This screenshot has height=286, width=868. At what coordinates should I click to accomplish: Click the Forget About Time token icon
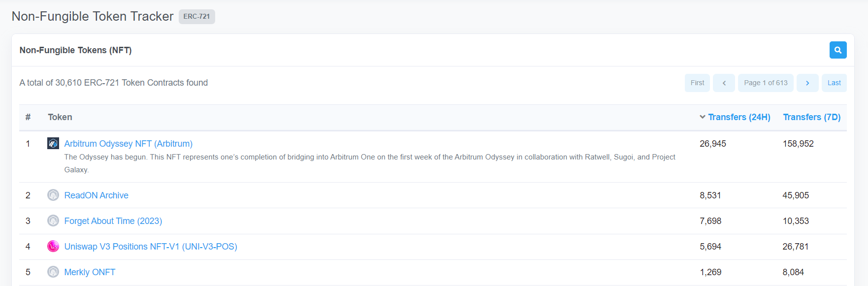point(53,221)
